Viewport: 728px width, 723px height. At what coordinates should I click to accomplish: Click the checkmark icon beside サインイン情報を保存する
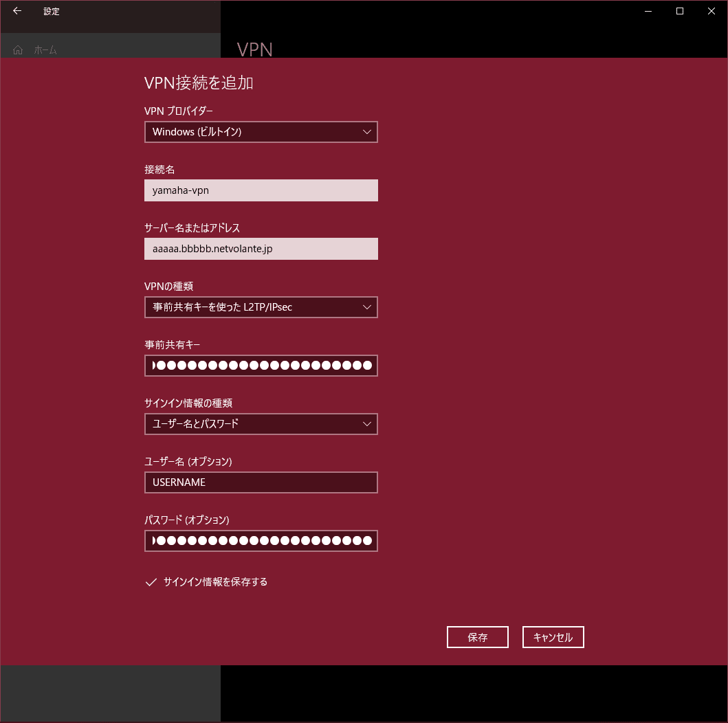coord(151,582)
